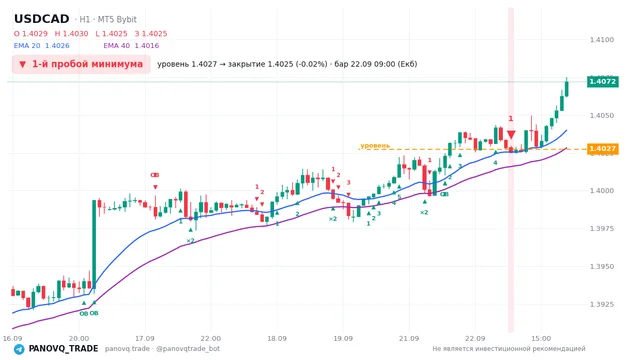
Task: Click the уровень → закрытие description line
Action: tap(287, 64)
